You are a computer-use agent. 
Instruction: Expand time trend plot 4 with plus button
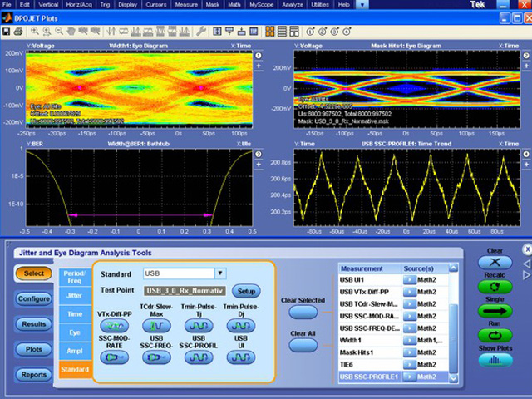click(526, 165)
